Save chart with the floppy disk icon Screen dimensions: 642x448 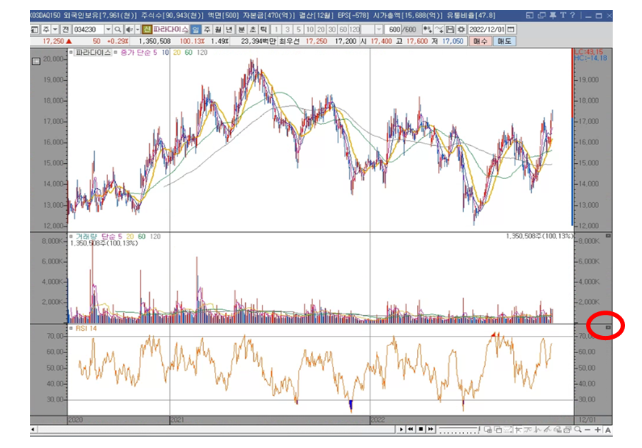pyautogui.click(x=450, y=29)
